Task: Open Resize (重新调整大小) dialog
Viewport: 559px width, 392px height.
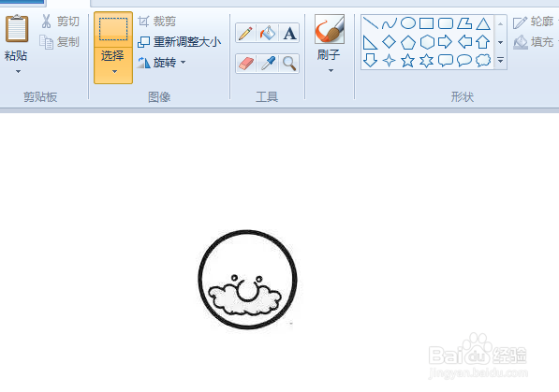Action: 180,42
